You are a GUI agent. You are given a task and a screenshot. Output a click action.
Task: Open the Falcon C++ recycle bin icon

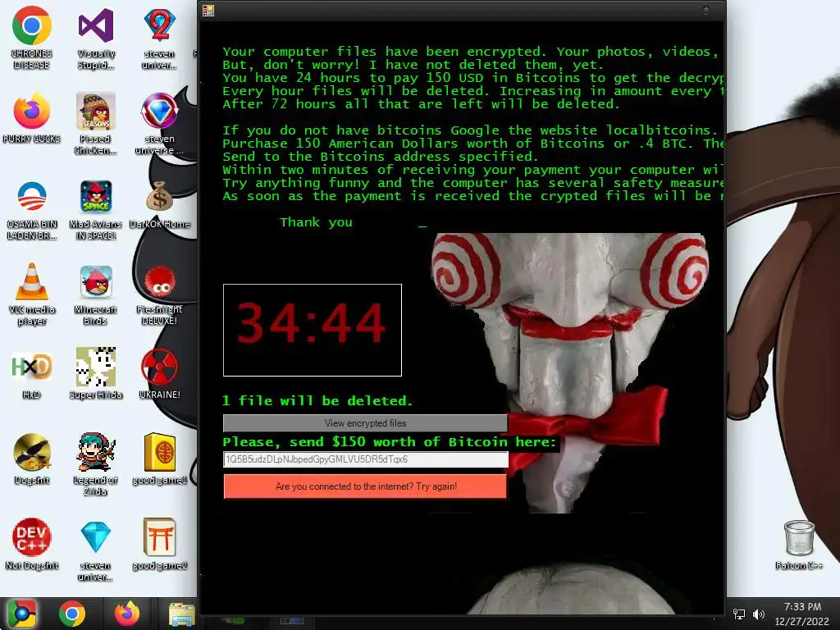tap(799, 538)
